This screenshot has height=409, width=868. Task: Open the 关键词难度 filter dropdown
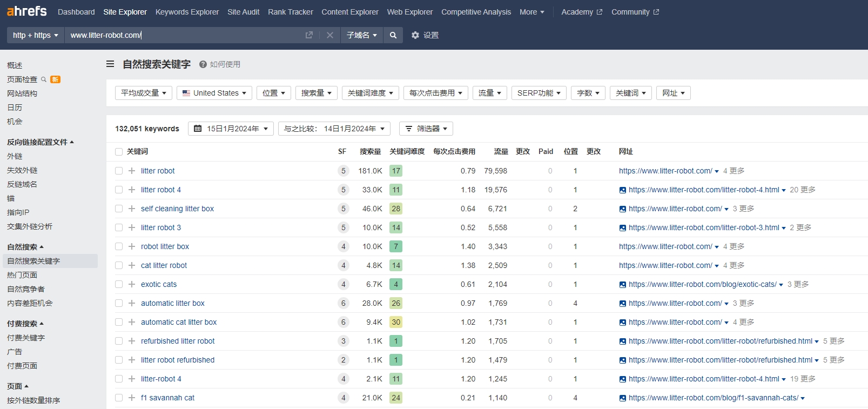(371, 93)
